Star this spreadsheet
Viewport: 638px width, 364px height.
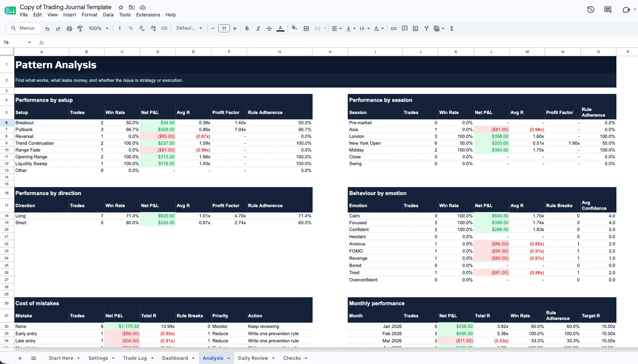tap(121, 7)
